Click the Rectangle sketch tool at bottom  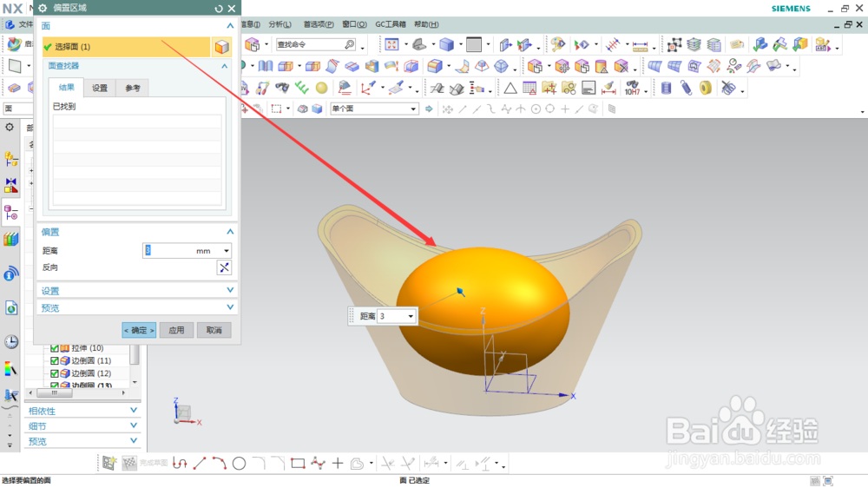(x=298, y=463)
